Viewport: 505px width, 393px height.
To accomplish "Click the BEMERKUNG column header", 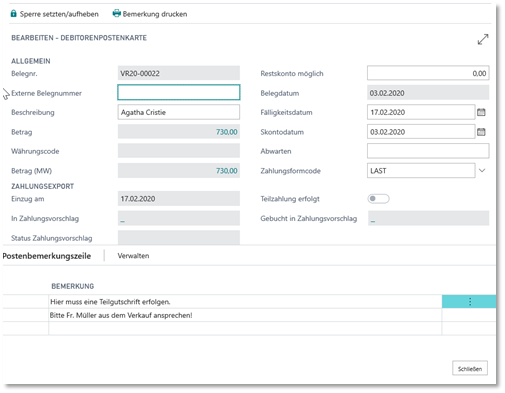I will coord(73,286).
